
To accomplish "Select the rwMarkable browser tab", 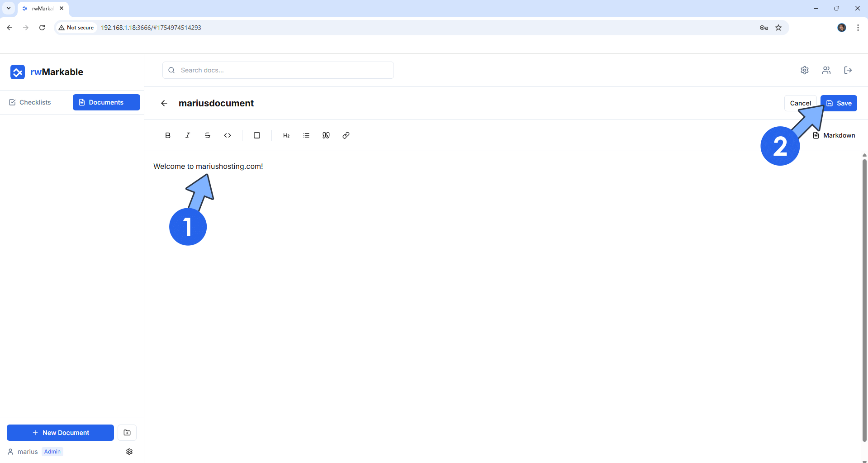I will click(43, 8).
